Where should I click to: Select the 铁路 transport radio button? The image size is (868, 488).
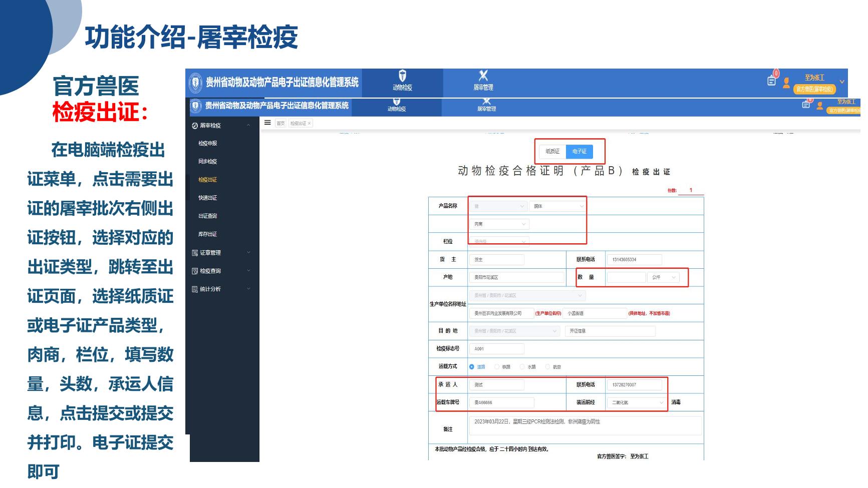pyautogui.click(x=497, y=367)
